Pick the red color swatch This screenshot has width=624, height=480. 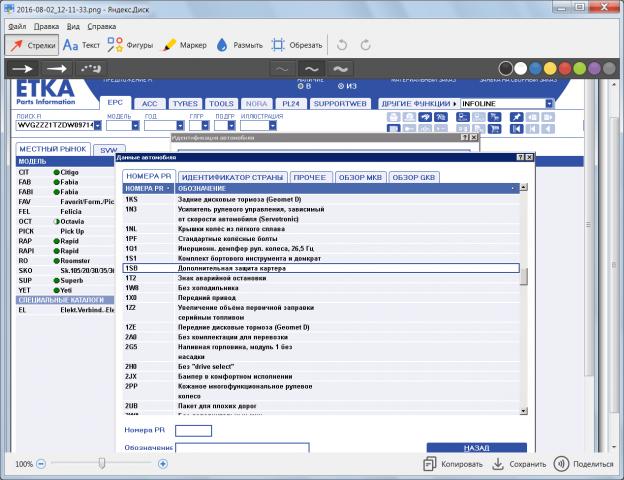pos(565,68)
